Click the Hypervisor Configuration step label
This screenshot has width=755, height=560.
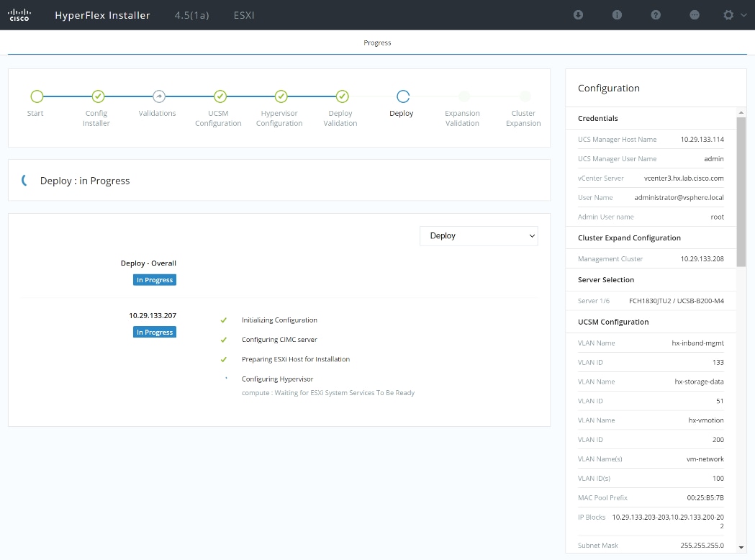[279, 118]
